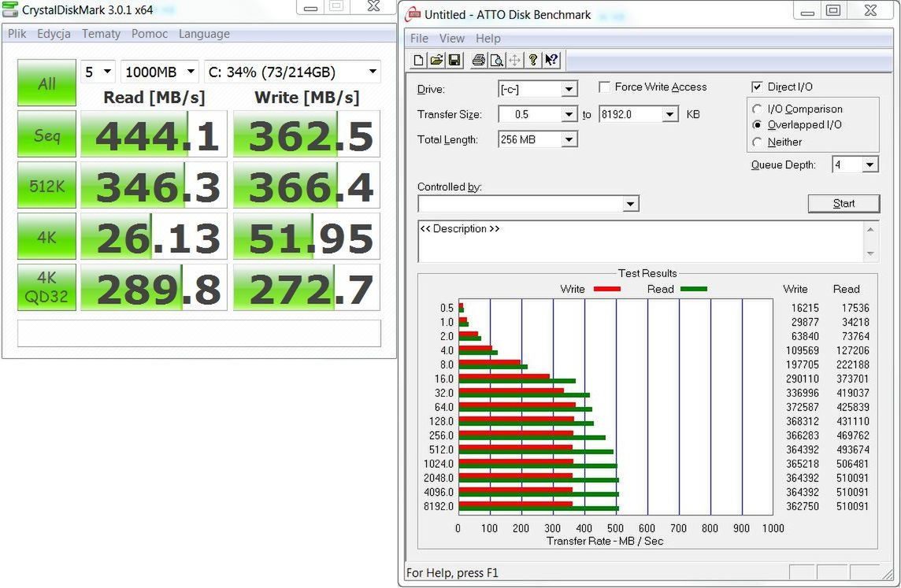Click the green 512K test button

pyautogui.click(x=46, y=185)
